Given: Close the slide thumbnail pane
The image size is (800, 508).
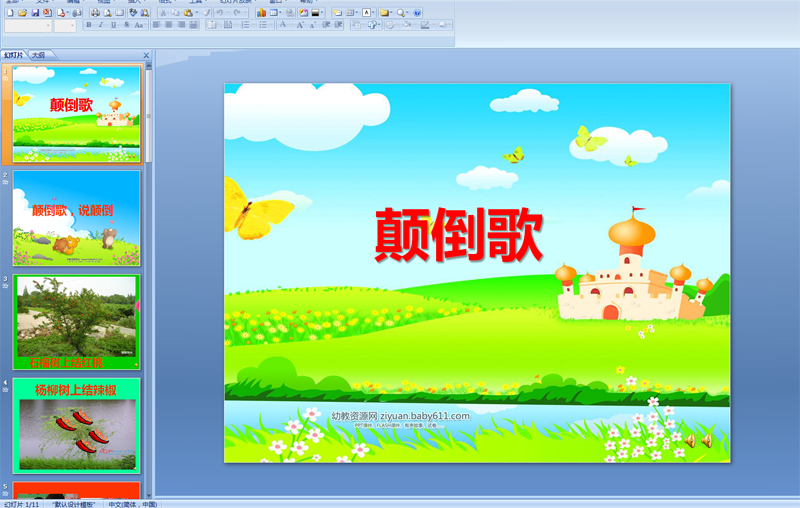Looking at the screenshot, I should (146, 55).
